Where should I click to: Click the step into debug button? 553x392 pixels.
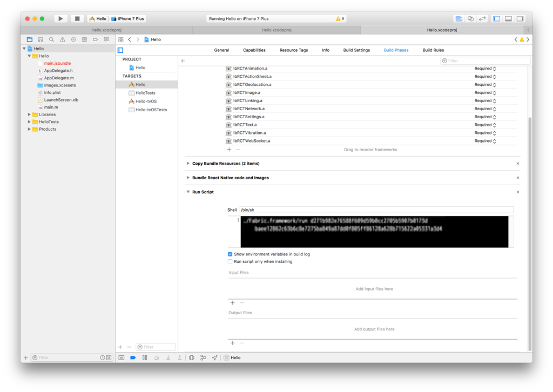coord(168,357)
